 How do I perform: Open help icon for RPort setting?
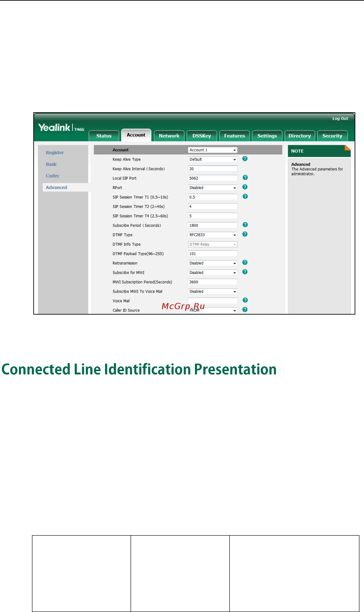point(245,187)
